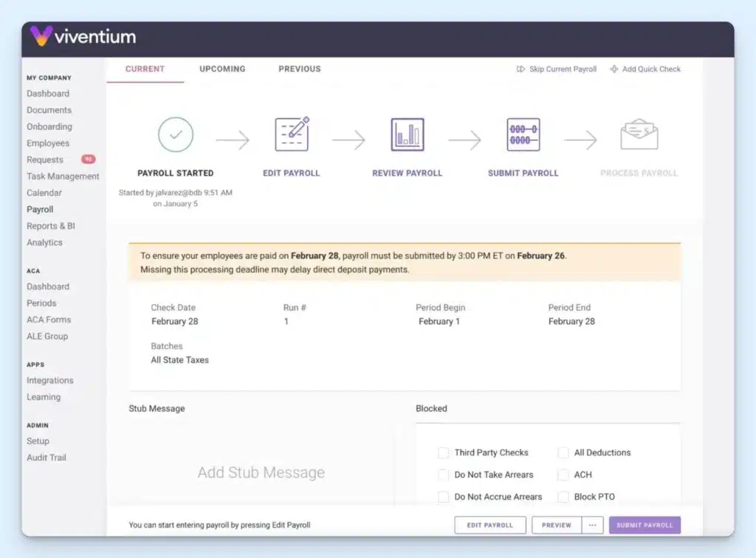Open the ACA Dashboard

[x=48, y=286]
